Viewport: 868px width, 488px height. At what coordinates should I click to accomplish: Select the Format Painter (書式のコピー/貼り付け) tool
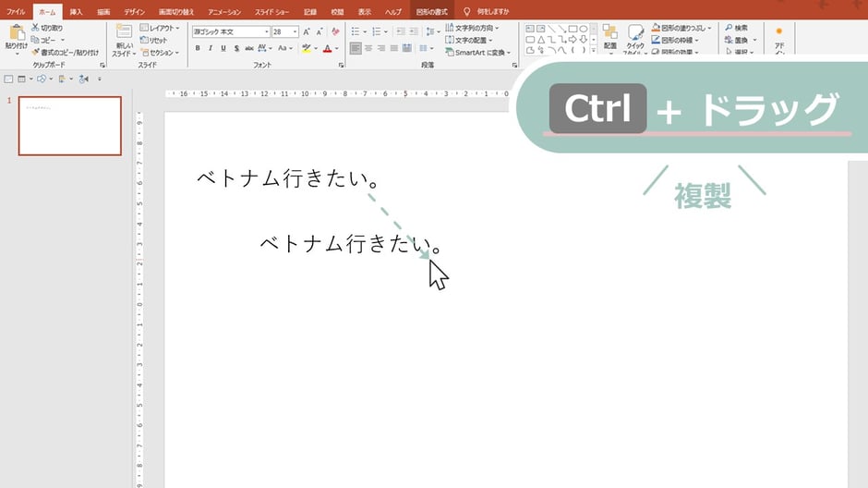36,53
